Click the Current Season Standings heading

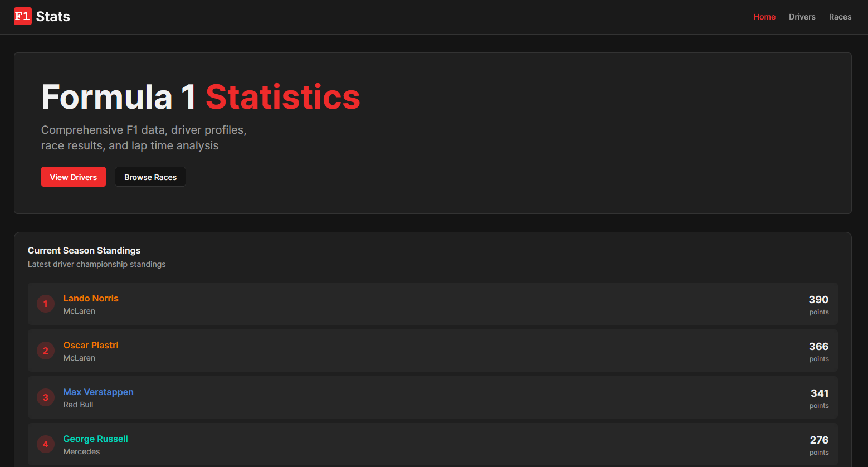click(x=84, y=250)
